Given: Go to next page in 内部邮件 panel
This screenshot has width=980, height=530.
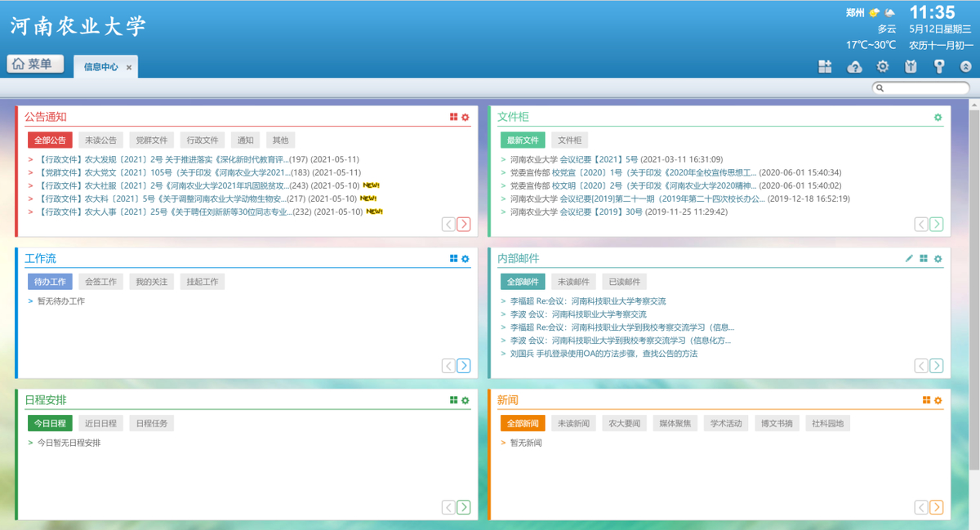Looking at the screenshot, I should [937, 366].
